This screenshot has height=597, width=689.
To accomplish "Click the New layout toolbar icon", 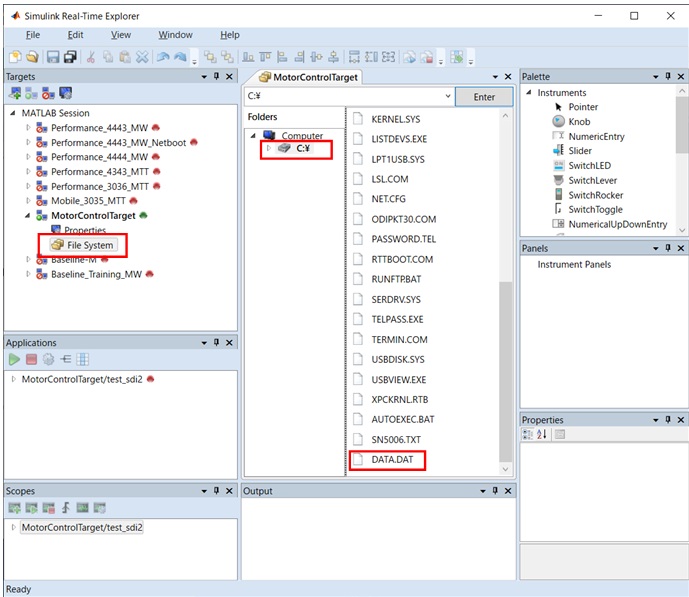I will click(15, 57).
